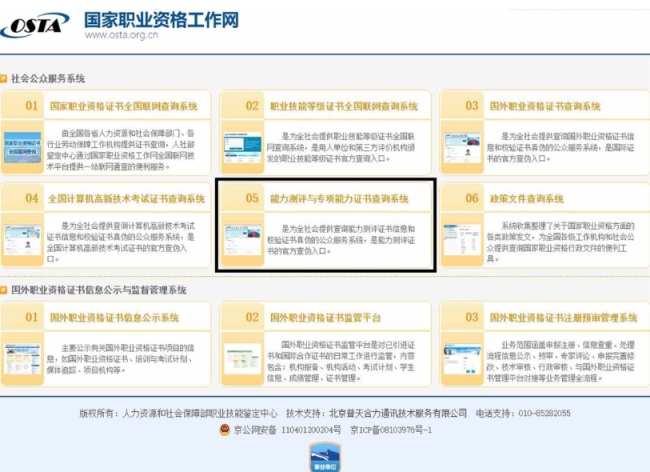This screenshot has width=650, height=472.
Task: Click the blue 事业单位 badge at page bottom
Action: click(325, 458)
